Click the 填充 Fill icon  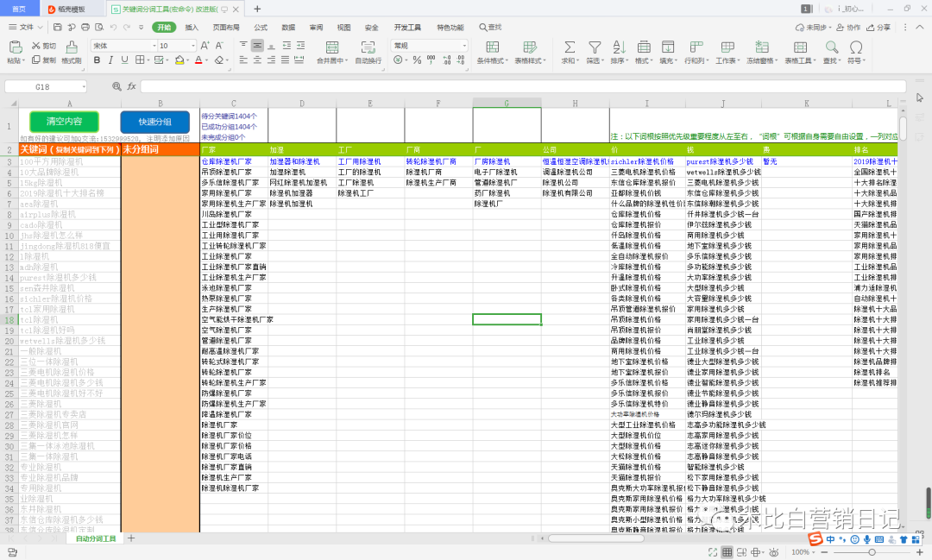pyautogui.click(x=667, y=47)
